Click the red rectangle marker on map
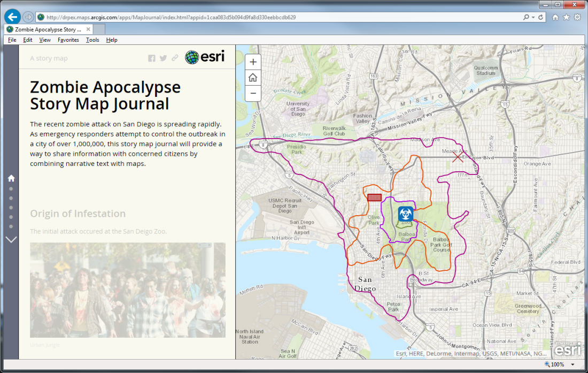This screenshot has height=373, width=588. (x=374, y=197)
